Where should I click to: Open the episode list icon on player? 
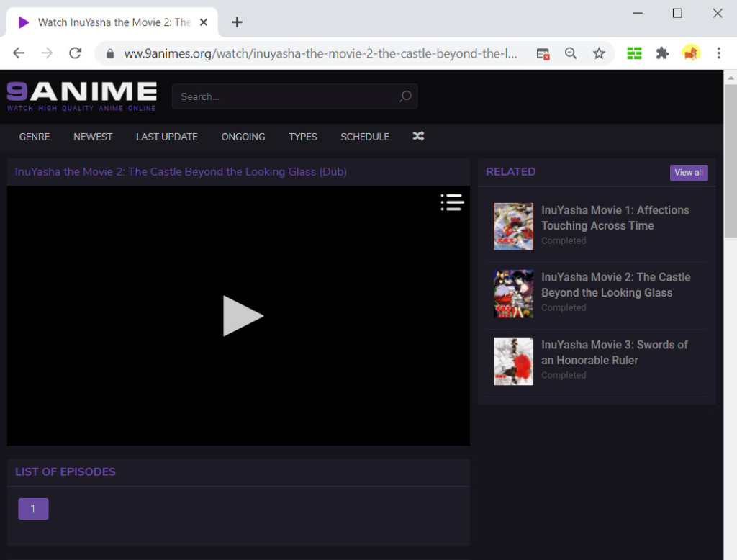452,202
